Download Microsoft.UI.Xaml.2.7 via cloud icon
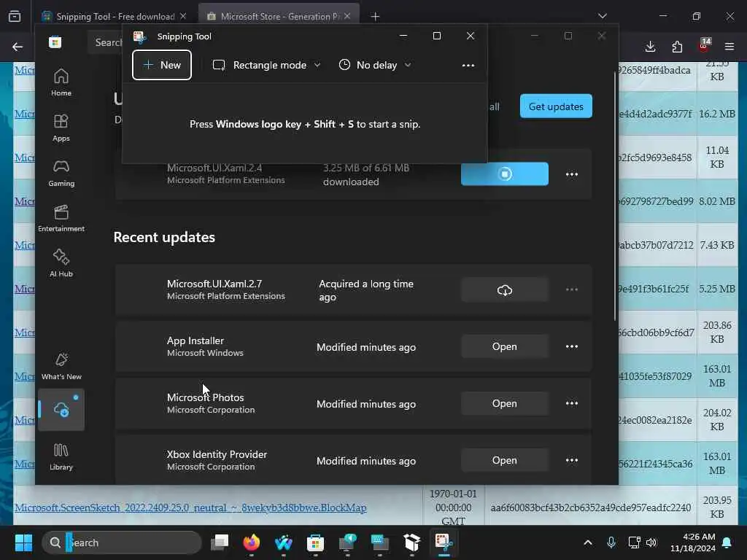The height and width of the screenshot is (560, 747). click(x=505, y=290)
